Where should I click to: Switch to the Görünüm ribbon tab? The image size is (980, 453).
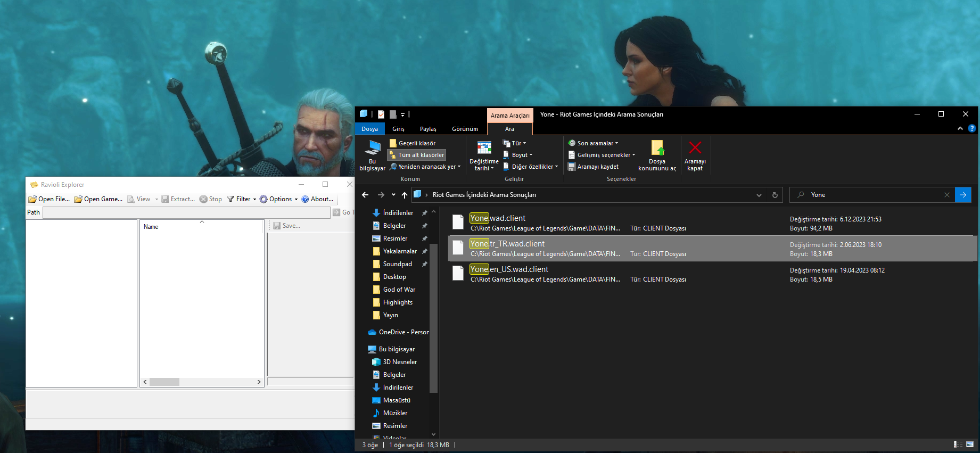465,129
